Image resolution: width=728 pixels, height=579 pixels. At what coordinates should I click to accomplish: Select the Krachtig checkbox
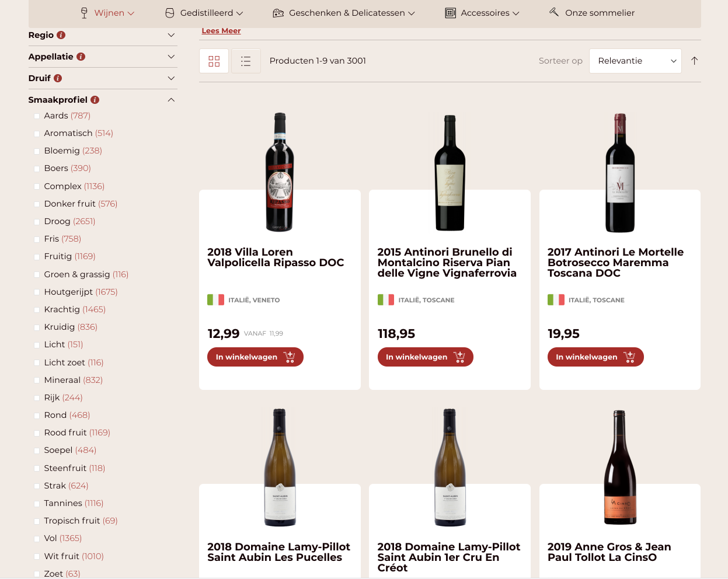point(37,310)
